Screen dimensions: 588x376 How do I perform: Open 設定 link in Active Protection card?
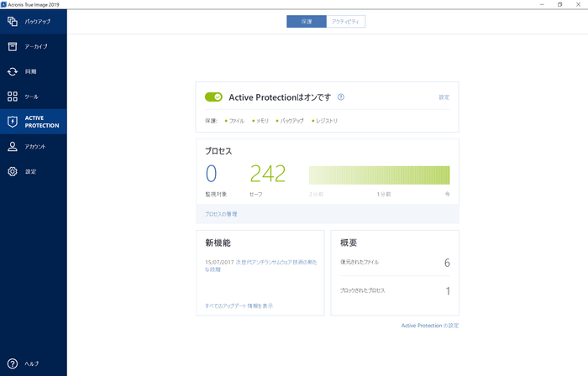pos(444,97)
